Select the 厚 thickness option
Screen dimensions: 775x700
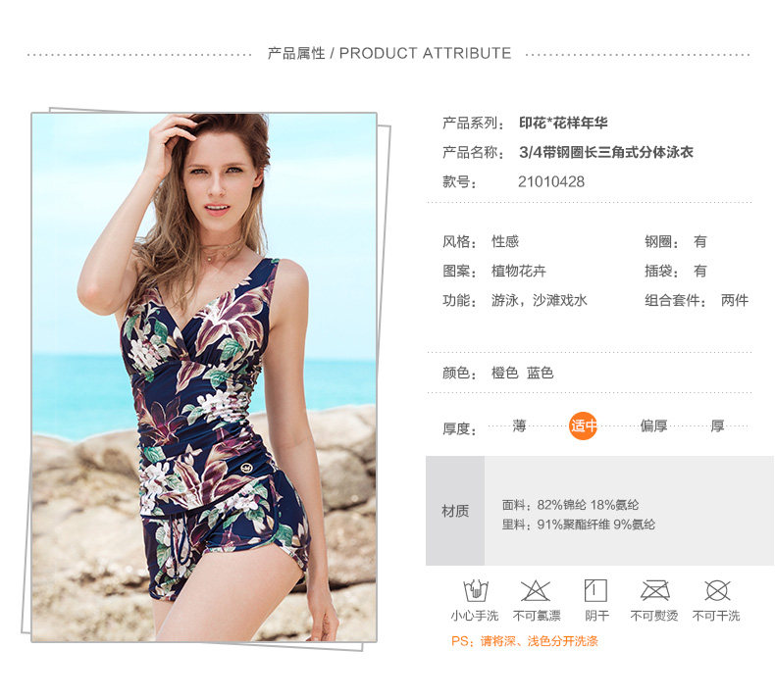click(x=717, y=425)
